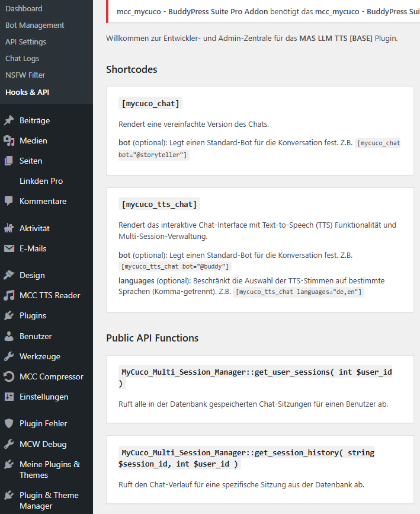Image resolution: width=420 pixels, height=514 pixels.
Task: Open MCW Debug menu
Action: [43, 444]
